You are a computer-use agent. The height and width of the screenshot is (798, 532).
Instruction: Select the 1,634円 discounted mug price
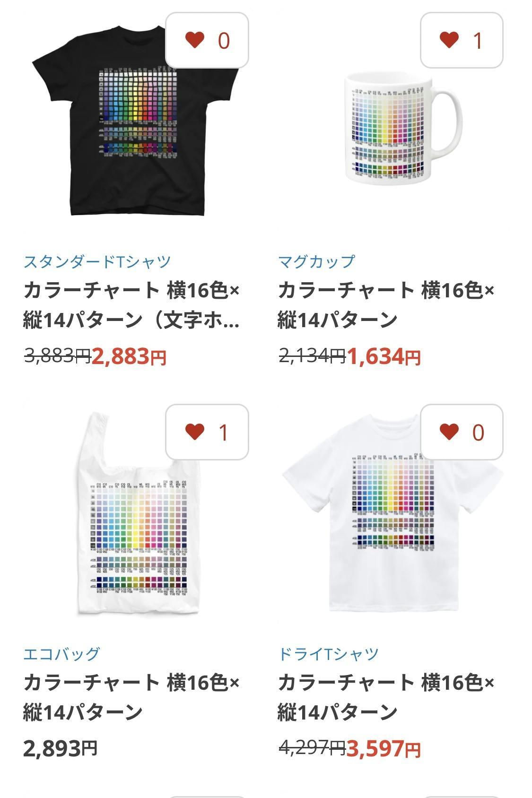point(384,356)
